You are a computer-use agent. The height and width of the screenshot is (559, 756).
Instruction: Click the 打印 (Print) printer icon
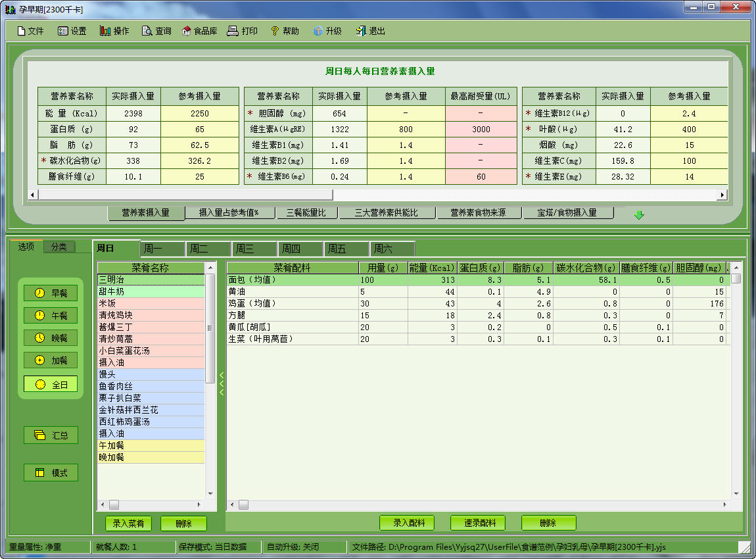233,31
